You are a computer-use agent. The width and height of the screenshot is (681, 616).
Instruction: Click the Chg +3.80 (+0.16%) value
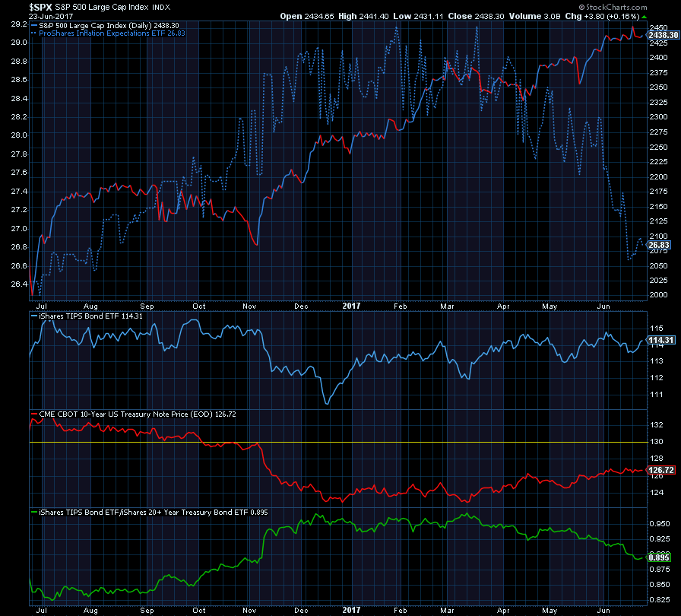(602, 16)
